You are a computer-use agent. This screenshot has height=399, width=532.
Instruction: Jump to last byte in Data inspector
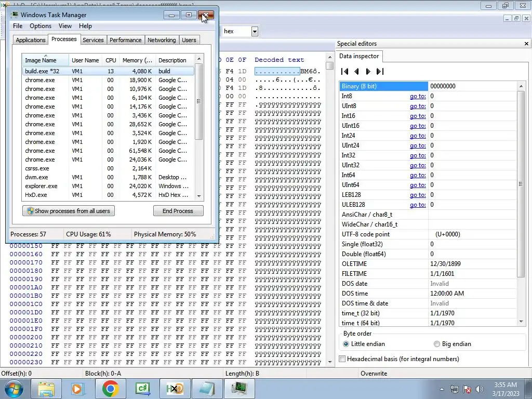380,71
